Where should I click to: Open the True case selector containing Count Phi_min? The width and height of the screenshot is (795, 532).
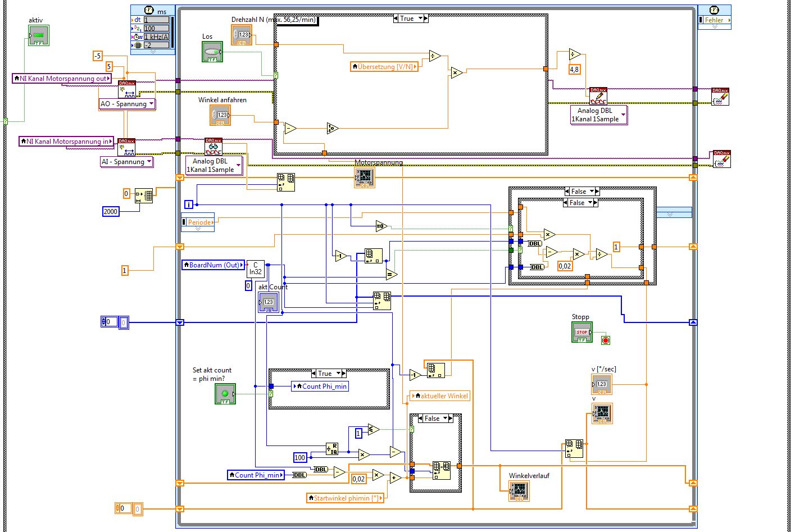pyautogui.click(x=328, y=373)
